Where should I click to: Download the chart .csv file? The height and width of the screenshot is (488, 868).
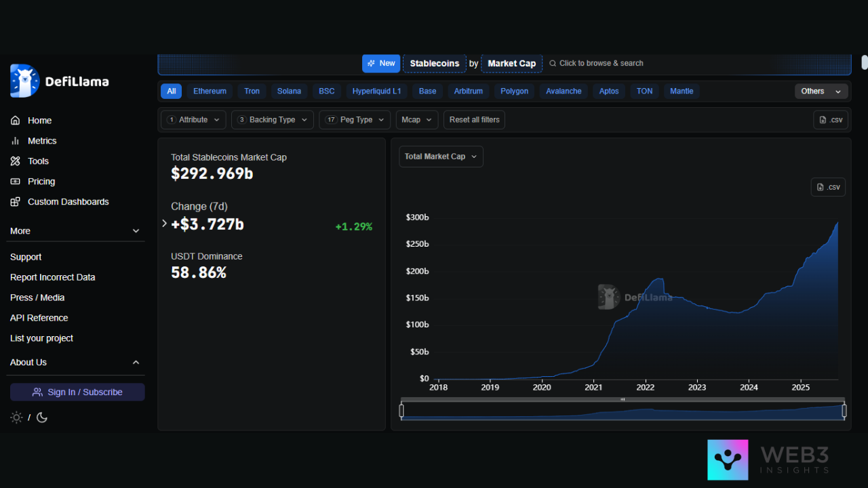click(828, 187)
